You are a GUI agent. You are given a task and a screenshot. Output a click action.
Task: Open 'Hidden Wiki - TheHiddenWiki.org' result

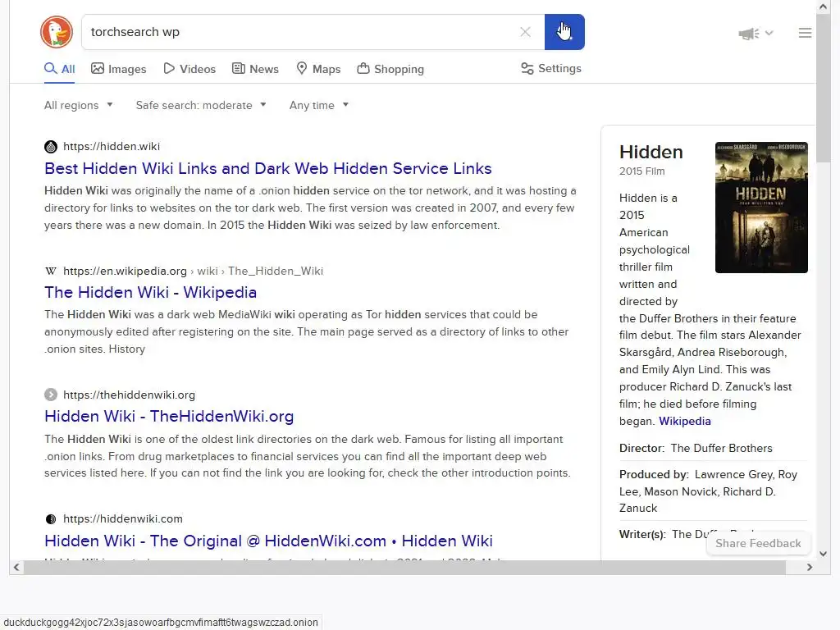click(x=169, y=416)
